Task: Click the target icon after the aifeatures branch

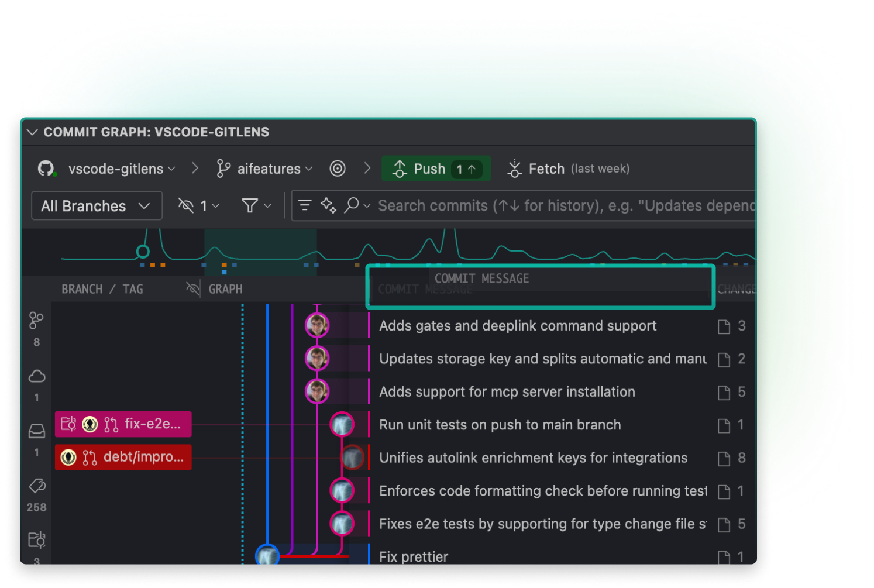Action: [338, 169]
